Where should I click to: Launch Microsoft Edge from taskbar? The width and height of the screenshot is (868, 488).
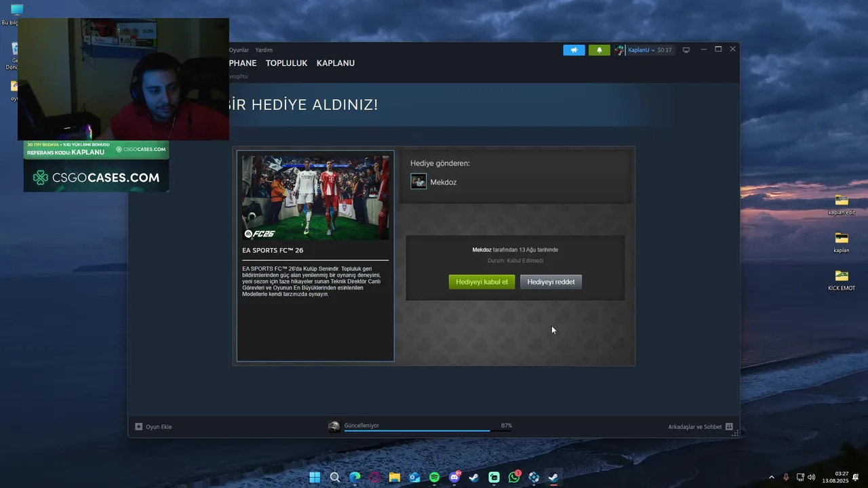pyautogui.click(x=355, y=477)
